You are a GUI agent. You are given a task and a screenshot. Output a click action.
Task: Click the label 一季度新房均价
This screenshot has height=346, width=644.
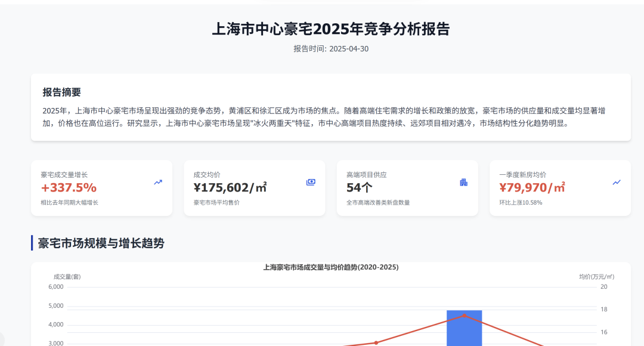point(522,175)
